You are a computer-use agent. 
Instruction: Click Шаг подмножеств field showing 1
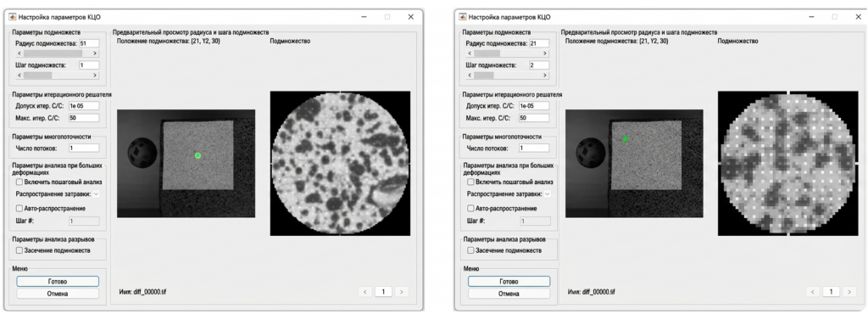[x=89, y=64]
